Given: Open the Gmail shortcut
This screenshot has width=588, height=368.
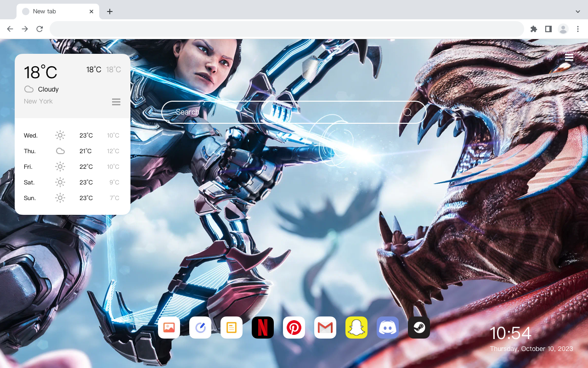Looking at the screenshot, I should click(x=325, y=328).
